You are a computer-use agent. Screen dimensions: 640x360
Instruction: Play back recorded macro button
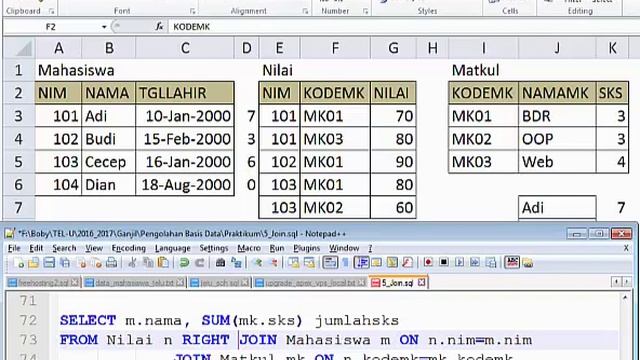tap(459, 262)
